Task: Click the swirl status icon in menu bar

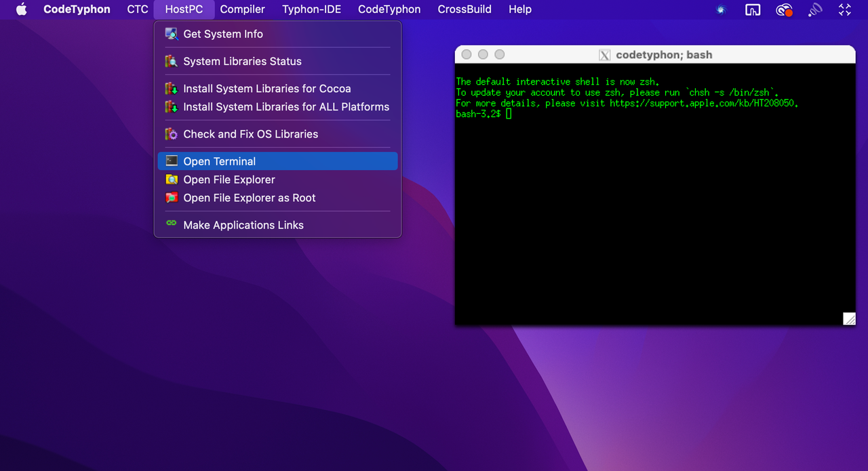Action: [x=721, y=9]
